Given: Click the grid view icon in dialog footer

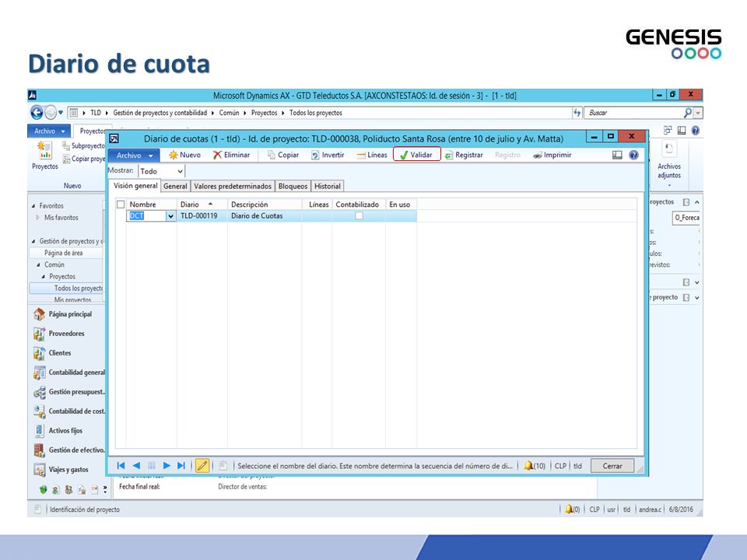Looking at the screenshot, I should (152, 466).
